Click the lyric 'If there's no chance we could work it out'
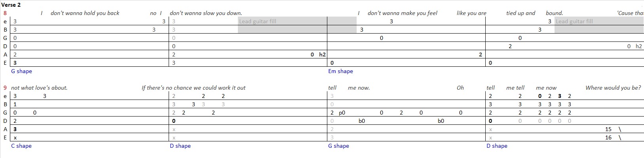 click(194, 88)
